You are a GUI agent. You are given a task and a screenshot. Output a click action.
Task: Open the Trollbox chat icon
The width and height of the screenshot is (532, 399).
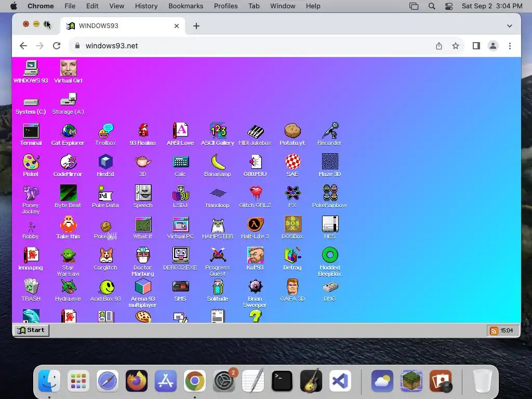pos(105,135)
